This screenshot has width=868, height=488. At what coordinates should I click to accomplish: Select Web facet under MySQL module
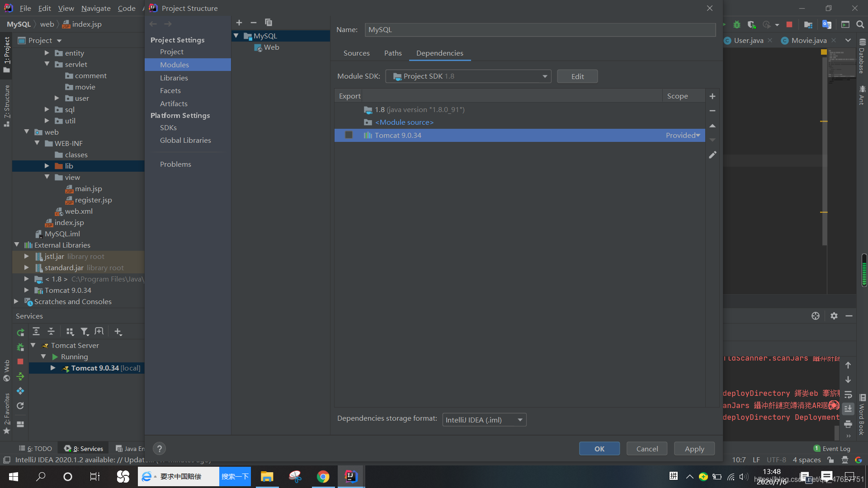click(271, 47)
